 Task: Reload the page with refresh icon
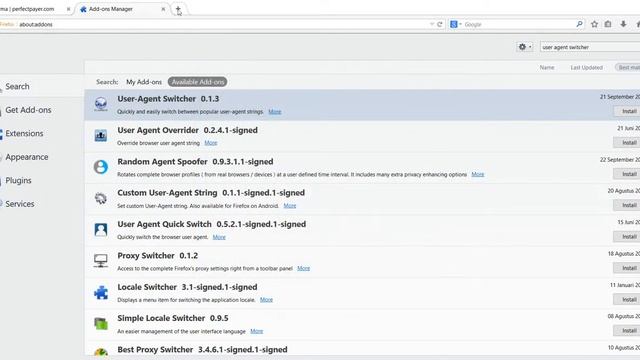[x=440, y=24]
